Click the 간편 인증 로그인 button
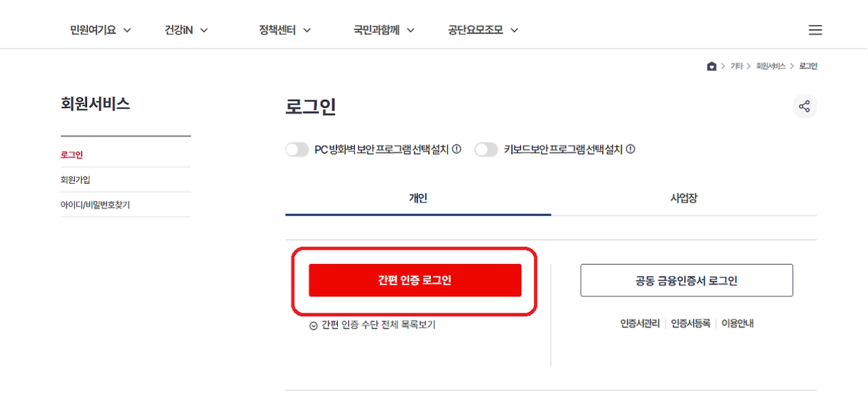Screen dimensions: 868x399 [415, 280]
